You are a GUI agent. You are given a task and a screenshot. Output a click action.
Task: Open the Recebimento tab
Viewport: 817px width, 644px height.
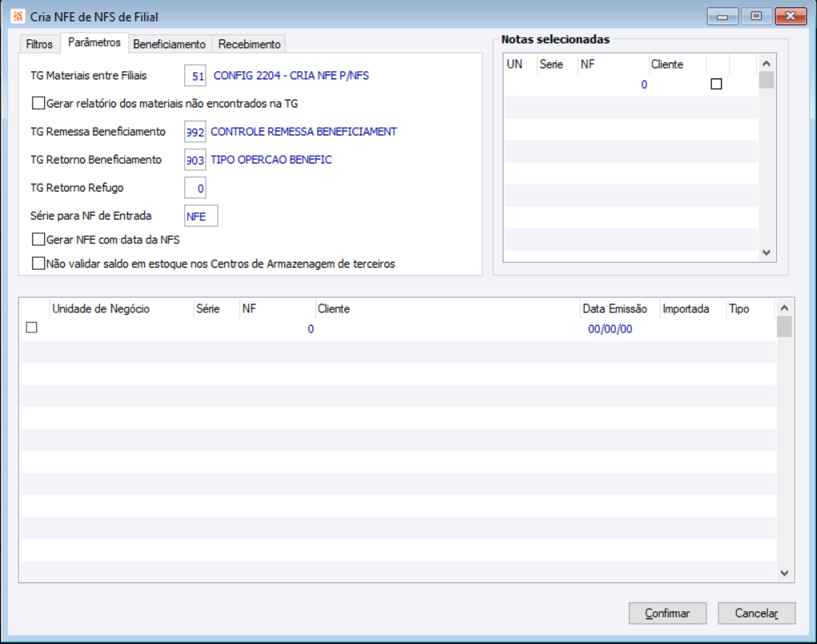click(249, 44)
